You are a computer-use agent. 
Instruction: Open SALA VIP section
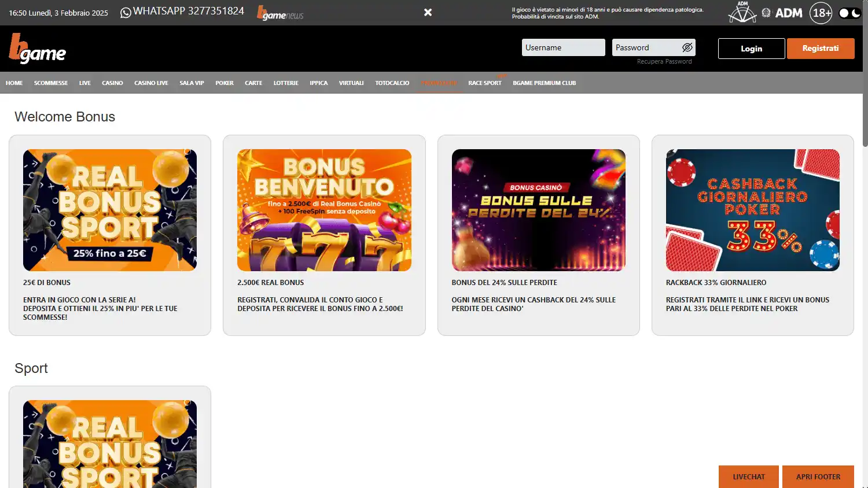[x=192, y=83]
